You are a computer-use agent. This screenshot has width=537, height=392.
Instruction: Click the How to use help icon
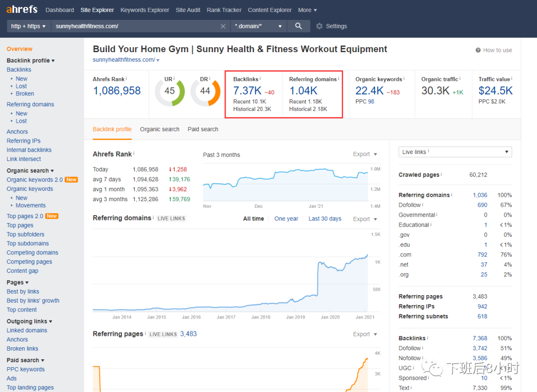click(x=478, y=50)
